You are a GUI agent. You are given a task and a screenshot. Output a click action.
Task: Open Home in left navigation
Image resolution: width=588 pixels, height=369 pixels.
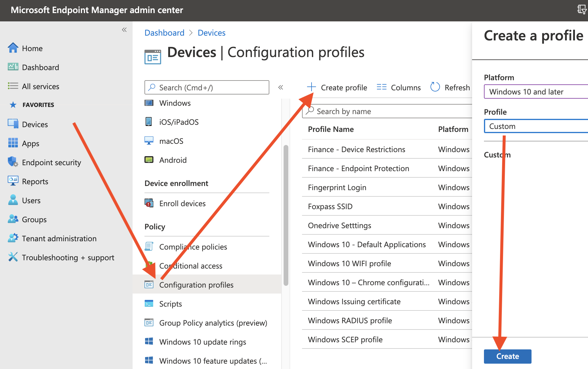(x=32, y=48)
